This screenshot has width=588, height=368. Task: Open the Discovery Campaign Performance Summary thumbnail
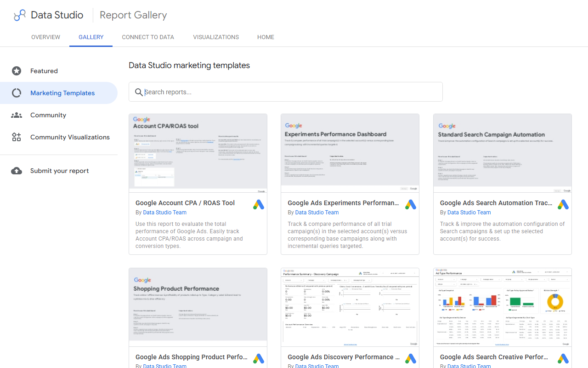[x=350, y=307]
